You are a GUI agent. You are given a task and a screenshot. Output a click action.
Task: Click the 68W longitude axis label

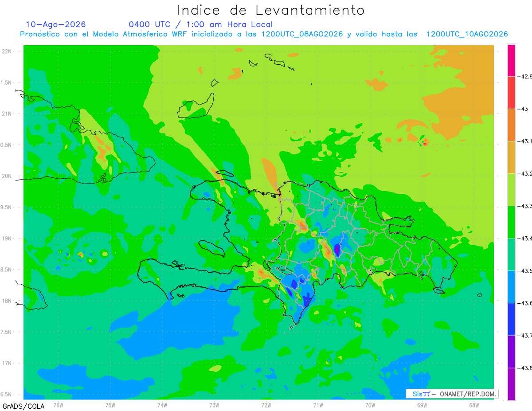tap(474, 405)
